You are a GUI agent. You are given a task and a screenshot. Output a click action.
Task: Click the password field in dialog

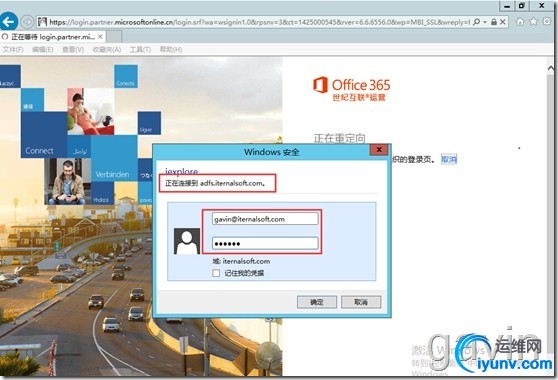(265, 243)
